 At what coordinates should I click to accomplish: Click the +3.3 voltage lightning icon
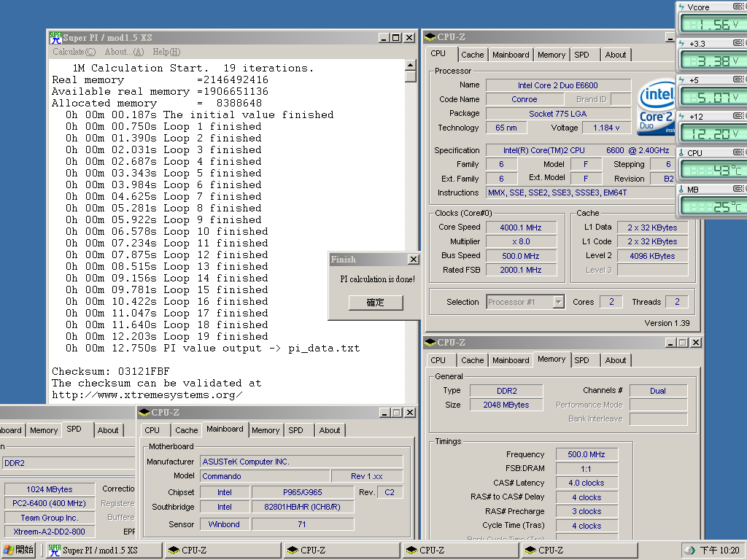pyautogui.click(x=682, y=43)
